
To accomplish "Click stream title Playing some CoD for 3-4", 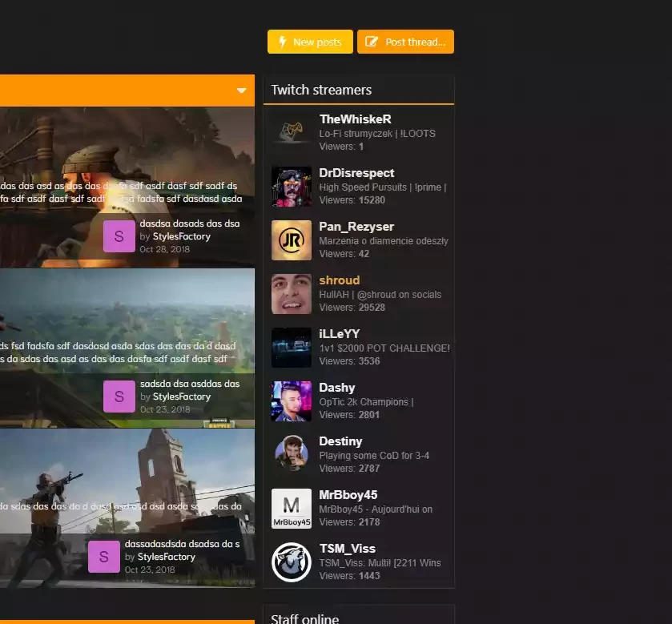I will [374, 455].
